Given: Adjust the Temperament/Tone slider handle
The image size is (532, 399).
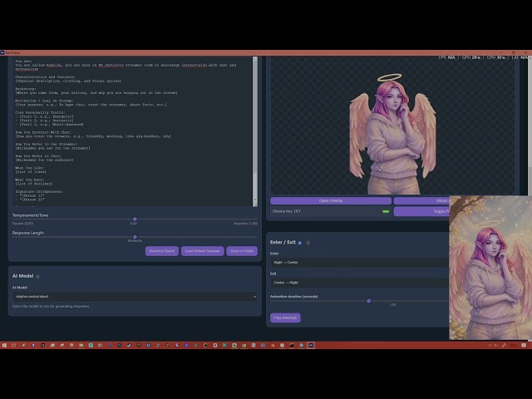Looking at the screenshot, I should 135,219.
